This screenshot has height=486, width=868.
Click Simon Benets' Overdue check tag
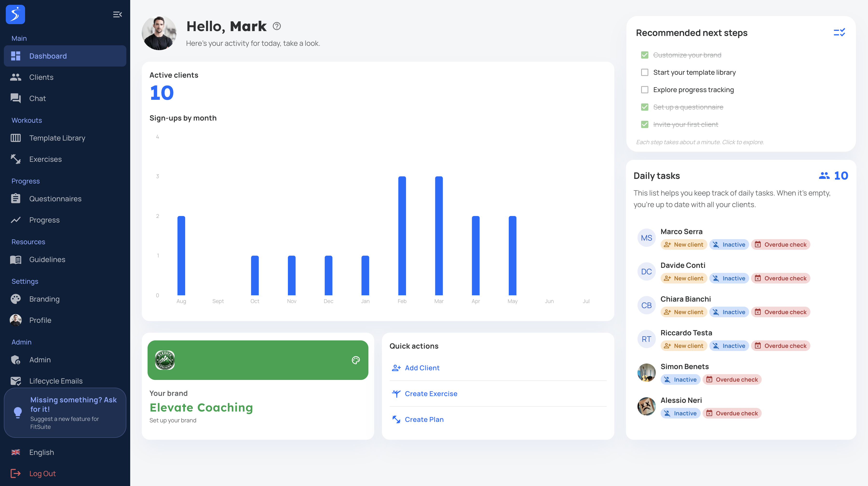pos(732,380)
